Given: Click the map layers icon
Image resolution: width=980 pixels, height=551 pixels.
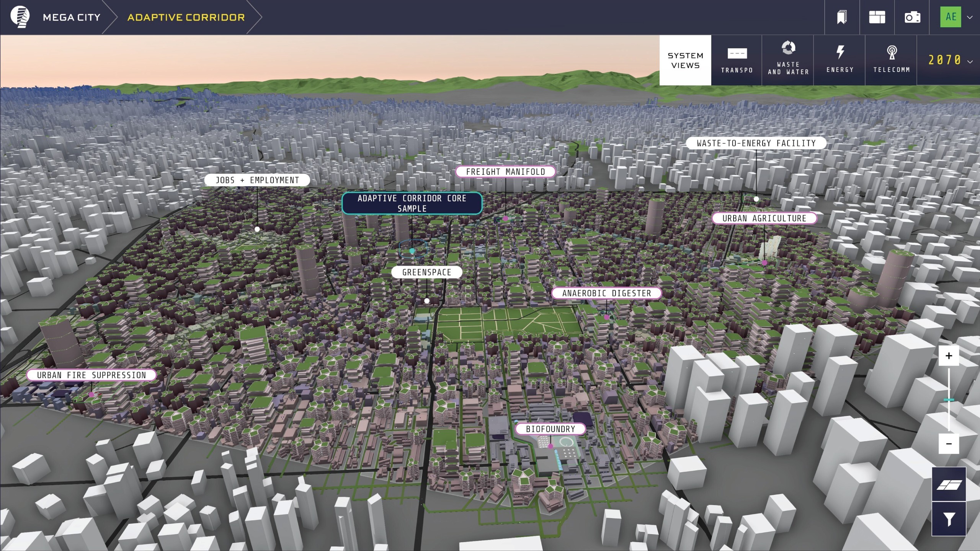Looking at the screenshot, I should 949,485.
